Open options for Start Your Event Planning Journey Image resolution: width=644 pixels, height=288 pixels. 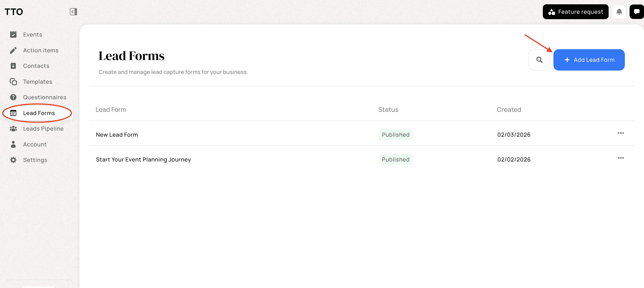tap(621, 158)
